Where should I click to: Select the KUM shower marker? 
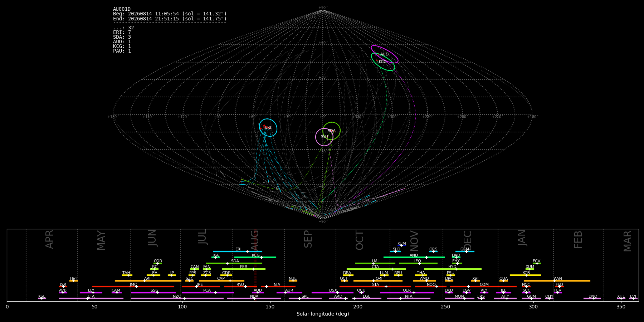coord(402,245)
